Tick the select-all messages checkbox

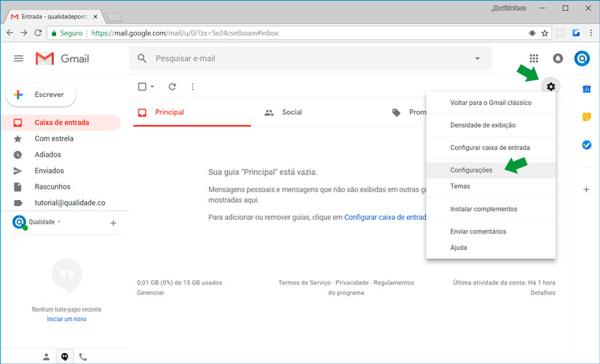142,87
